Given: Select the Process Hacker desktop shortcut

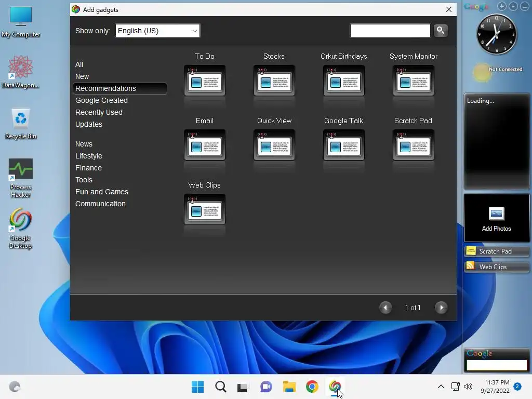Looking at the screenshot, I should [x=21, y=179].
